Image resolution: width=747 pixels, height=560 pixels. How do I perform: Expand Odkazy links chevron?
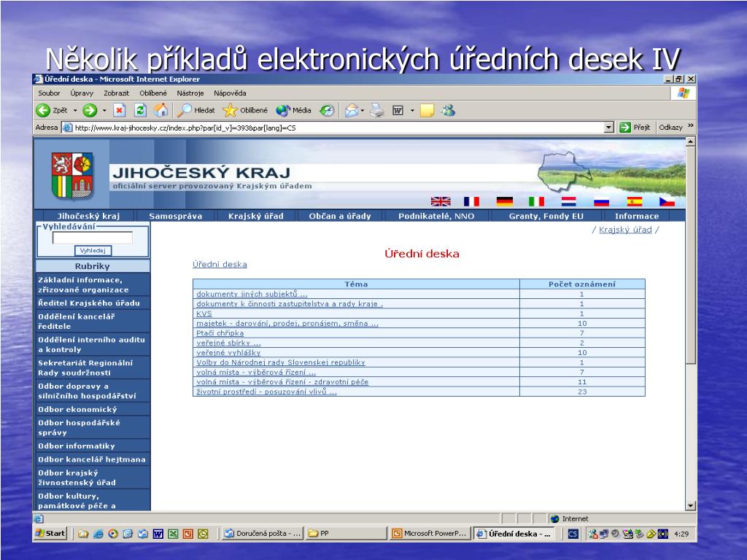[x=691, y=126]
